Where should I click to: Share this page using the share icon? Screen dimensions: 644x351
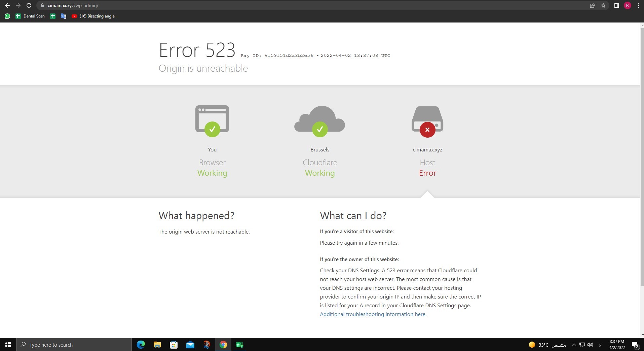point(593,5)
